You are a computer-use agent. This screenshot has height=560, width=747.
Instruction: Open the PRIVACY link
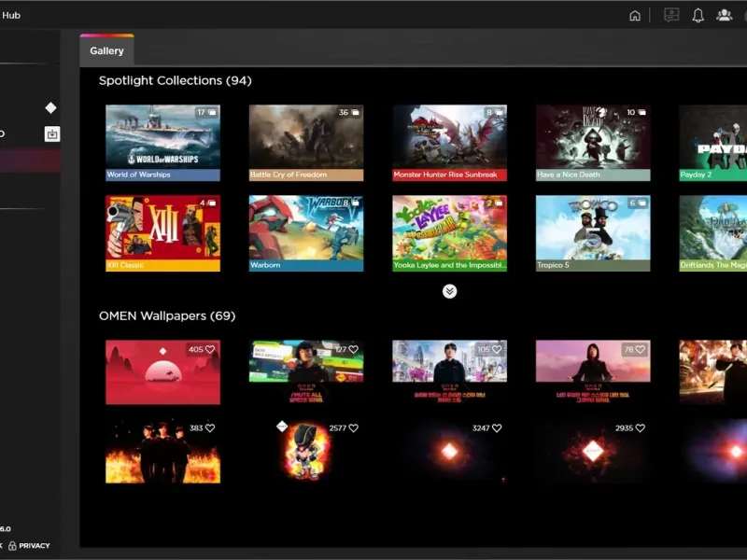pyautogui.click(x=35, y=546)
